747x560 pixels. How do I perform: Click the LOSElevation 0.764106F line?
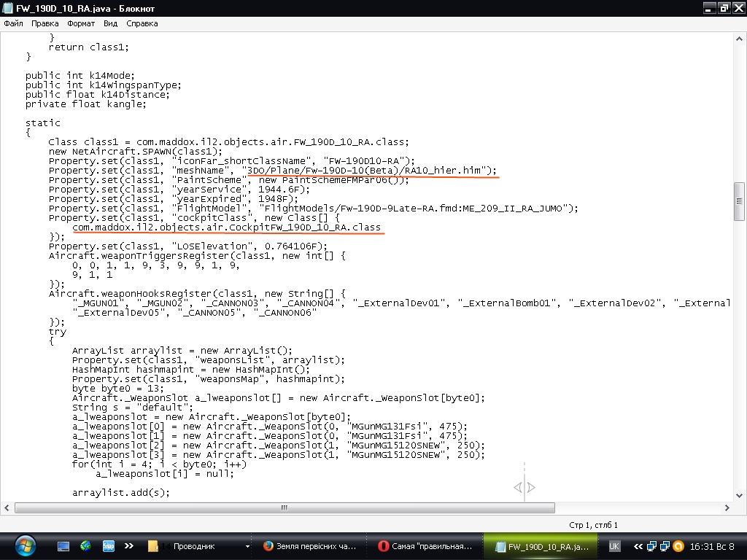pos(188,246)
